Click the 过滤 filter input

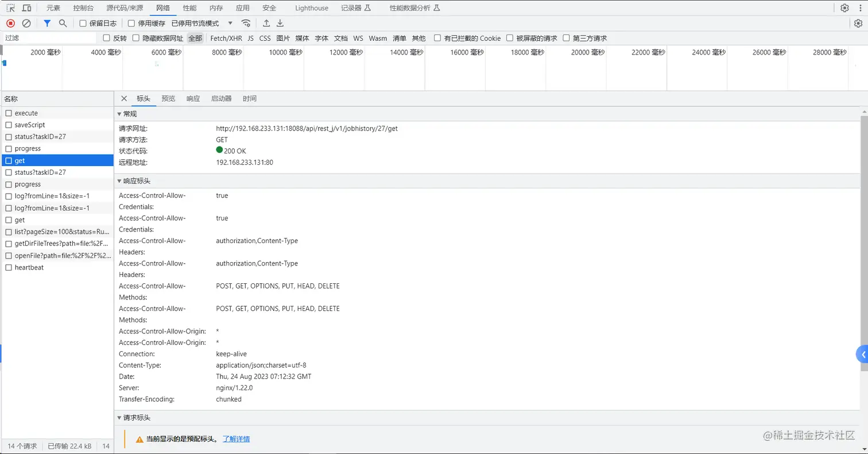[x=49, y=38]
